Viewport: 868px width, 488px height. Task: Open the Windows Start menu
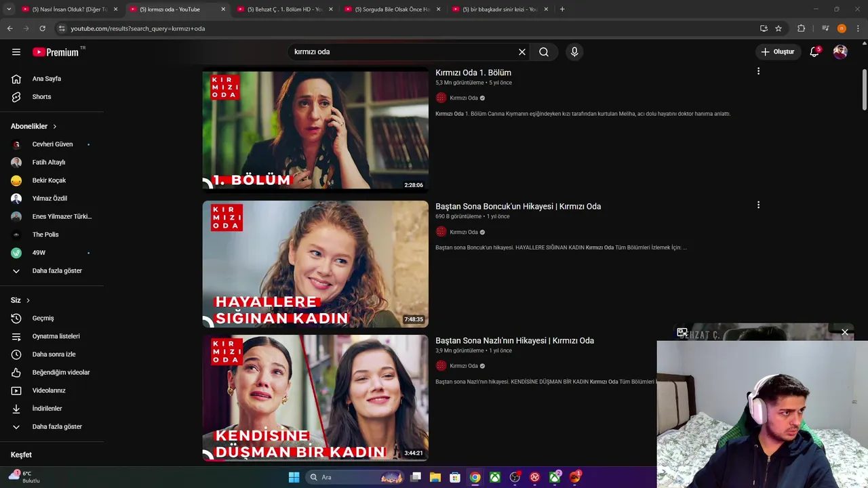294,477
